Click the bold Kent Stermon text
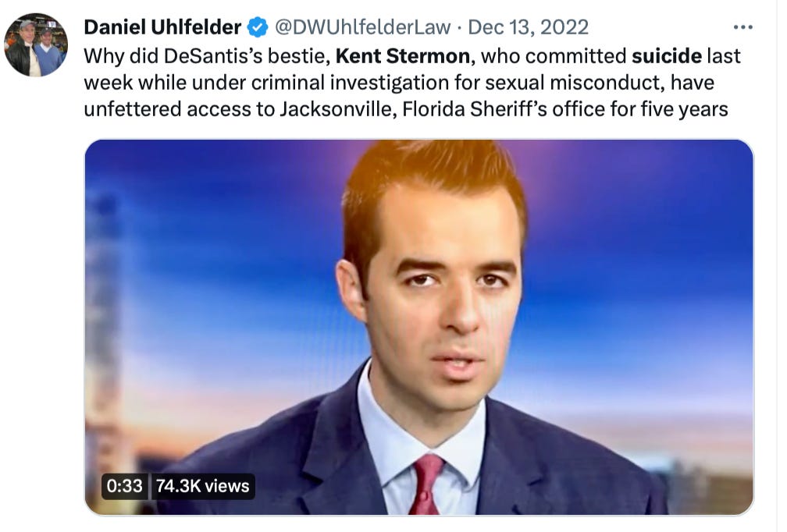The height and width of the screenshot is (532, 787). (x=403, y=55)
